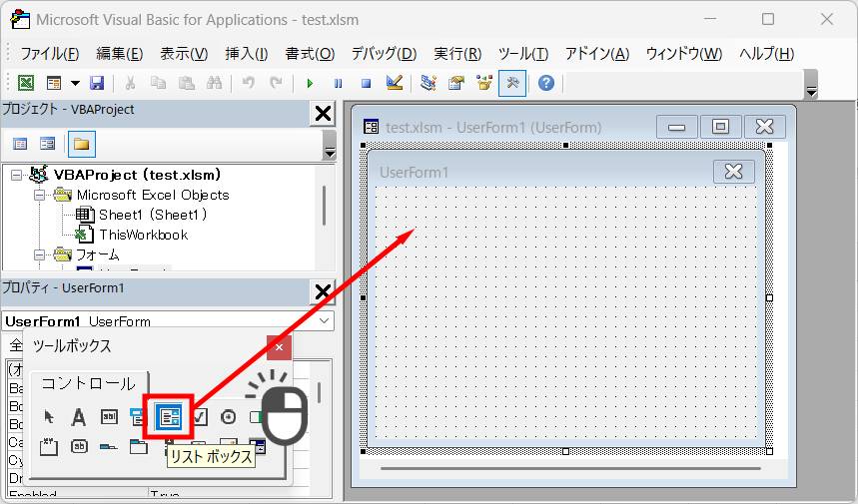Close the プロジェクト - VBAProject pane
This screenshot has width=858, height=504.
323,114
